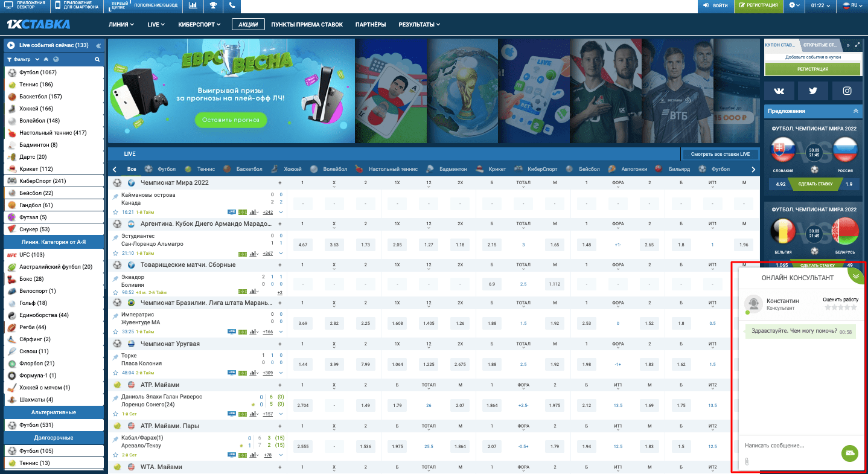The image size is (868, 474).
Task: Click the search magnifier in the sidebar filter
Action: coord(97,60)
